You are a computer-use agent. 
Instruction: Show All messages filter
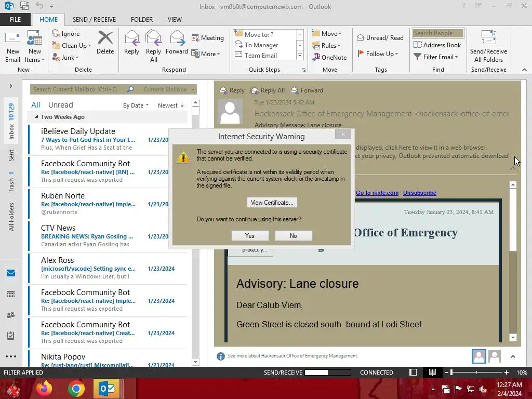point(36,105)
